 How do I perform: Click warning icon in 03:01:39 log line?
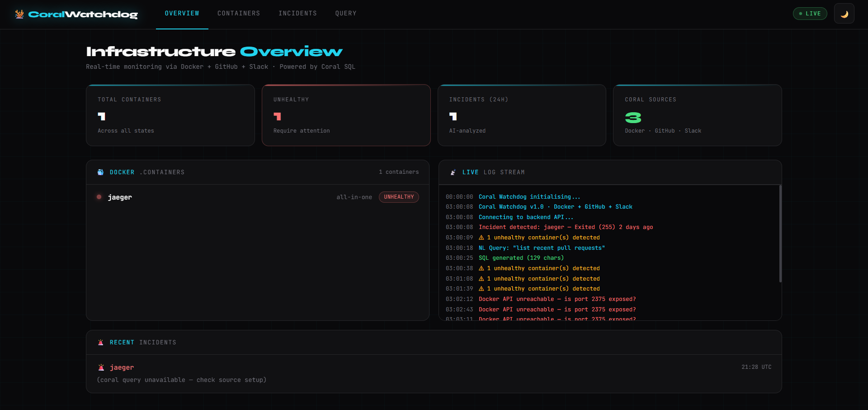(x=481, y=289)
